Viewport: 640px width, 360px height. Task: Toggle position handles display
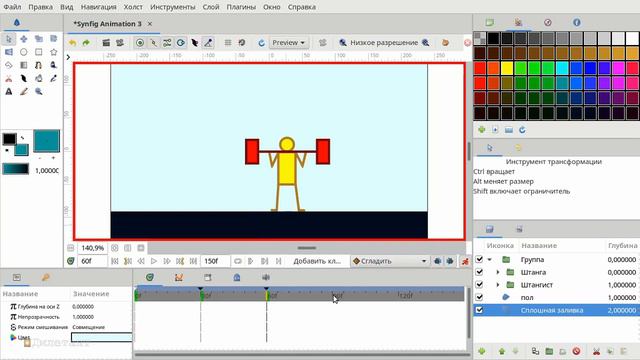140,42
